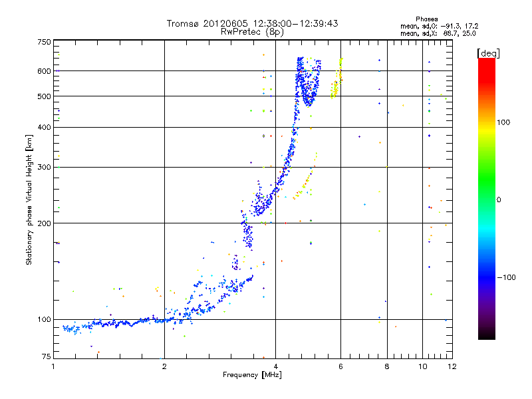Click the 'Phases' header label
Image resolution: width=532 pixels, height=399 pixels.
pos(426,19)
